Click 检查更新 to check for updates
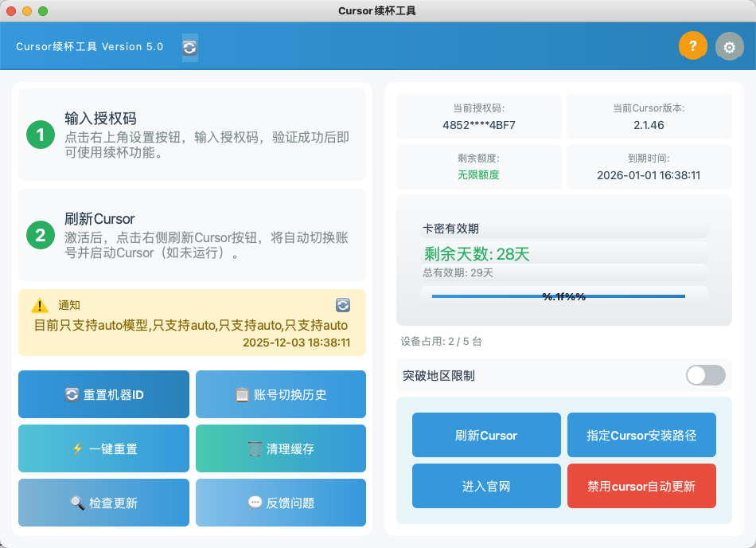The image size is (756, 548). click(x=103, y=503)
